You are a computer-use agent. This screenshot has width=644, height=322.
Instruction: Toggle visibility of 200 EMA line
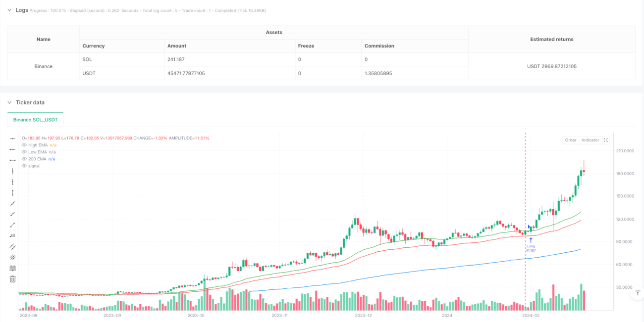click(24, 159)
